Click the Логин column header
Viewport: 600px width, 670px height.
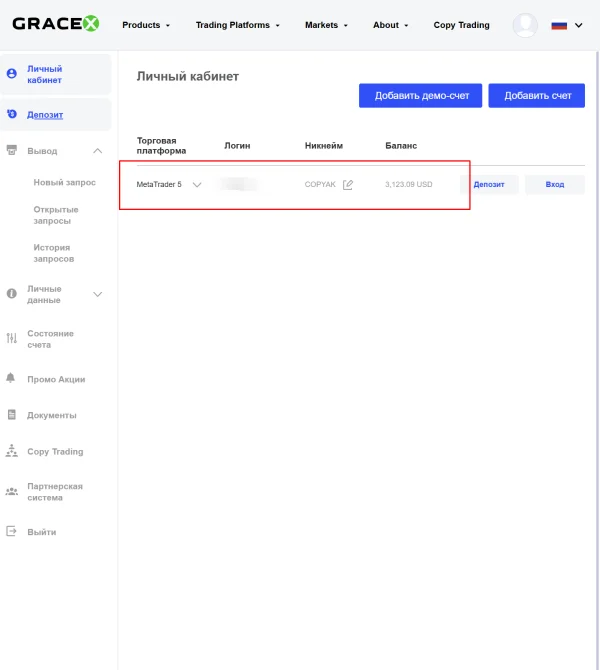(237, 146)
